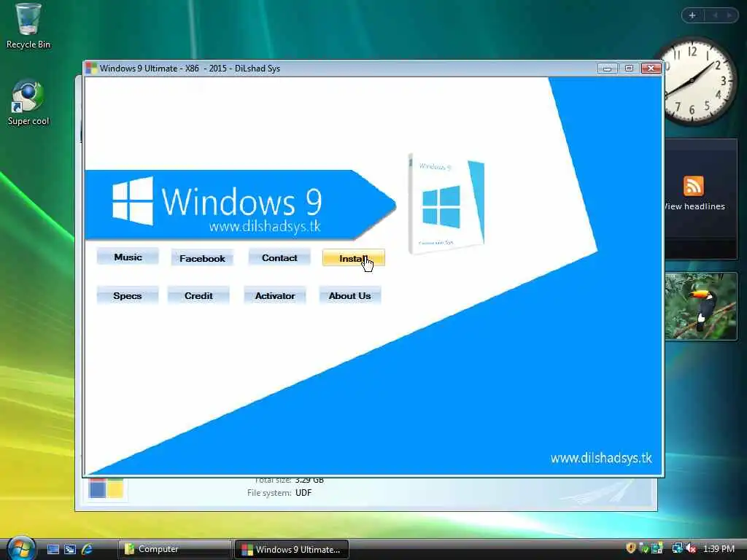Image resolution: width=747 pixels, height=560 pixels.
Task: Open the Recycle Bin desktop icon
Action: (x=28, y=26)
